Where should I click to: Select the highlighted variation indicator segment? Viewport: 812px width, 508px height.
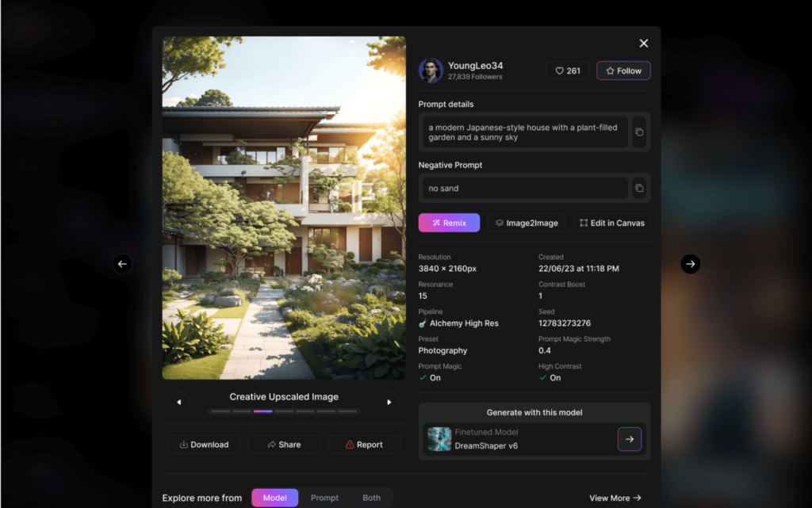263,411
